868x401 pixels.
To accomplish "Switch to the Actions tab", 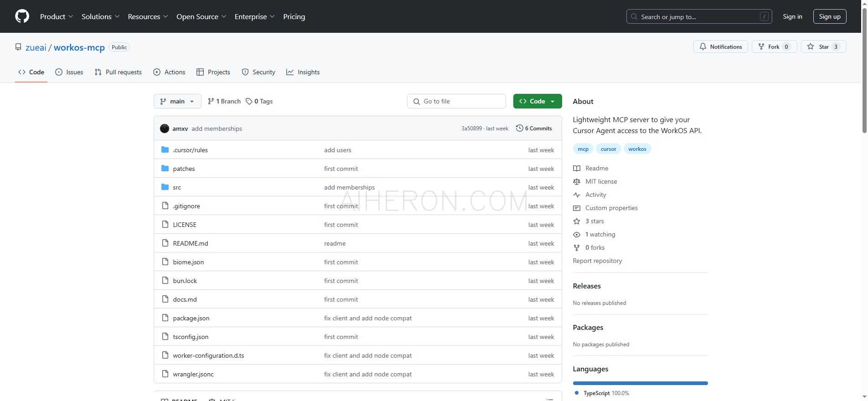I will (x=169, y=72).
